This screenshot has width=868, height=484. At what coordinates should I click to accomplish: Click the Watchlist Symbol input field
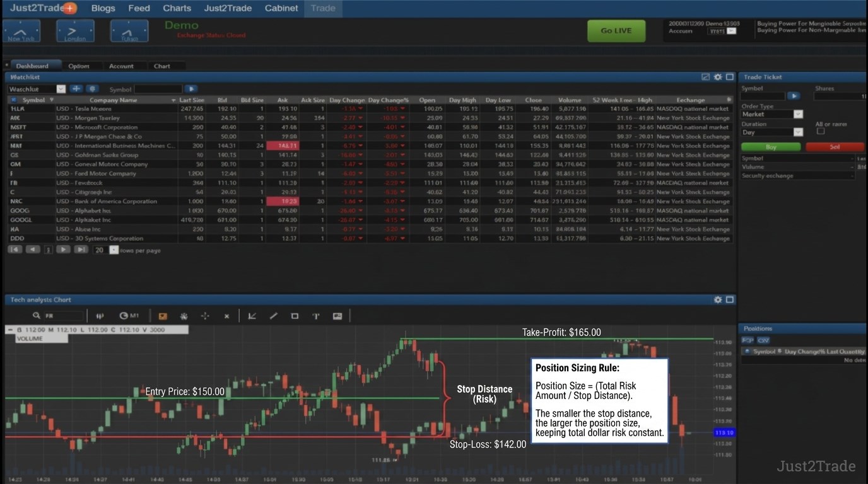(x=158, y=89)
